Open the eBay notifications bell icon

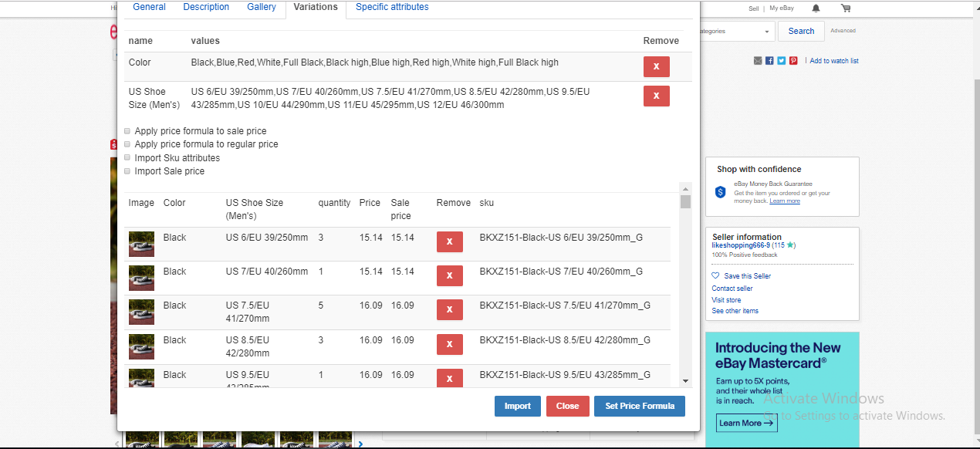tap(816, 8)
